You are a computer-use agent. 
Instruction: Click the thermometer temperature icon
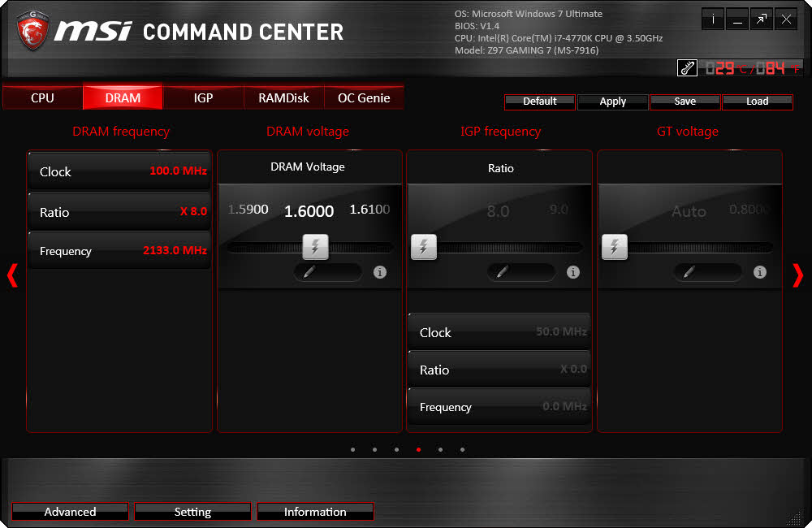point(687,68)
